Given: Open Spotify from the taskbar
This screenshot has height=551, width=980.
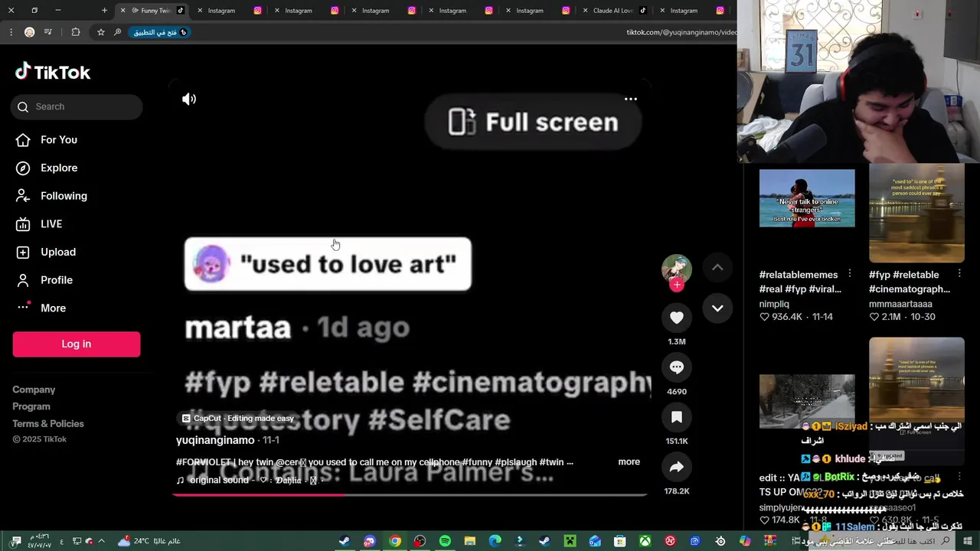Looking at the screenshot, I should point(445,541).
